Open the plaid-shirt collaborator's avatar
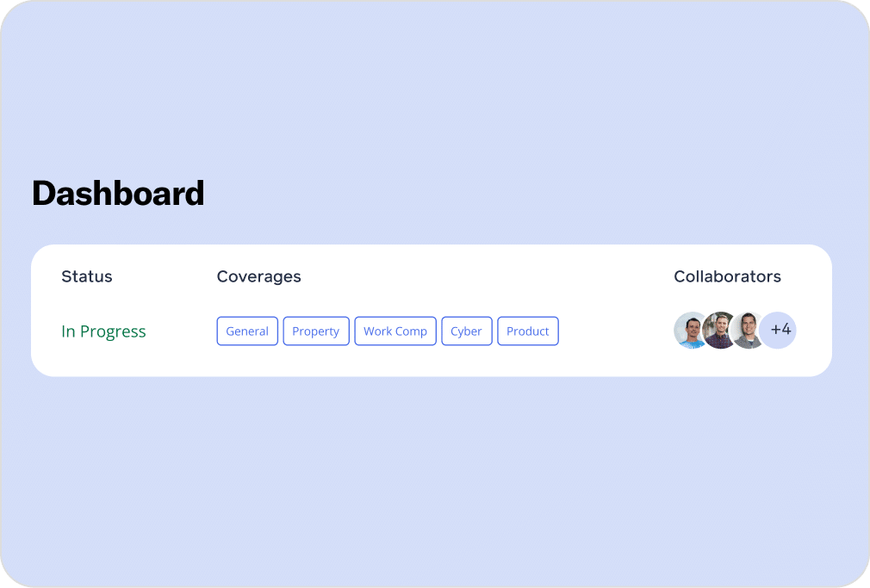Viewport: 870px width, 588px height. point(719,331)
